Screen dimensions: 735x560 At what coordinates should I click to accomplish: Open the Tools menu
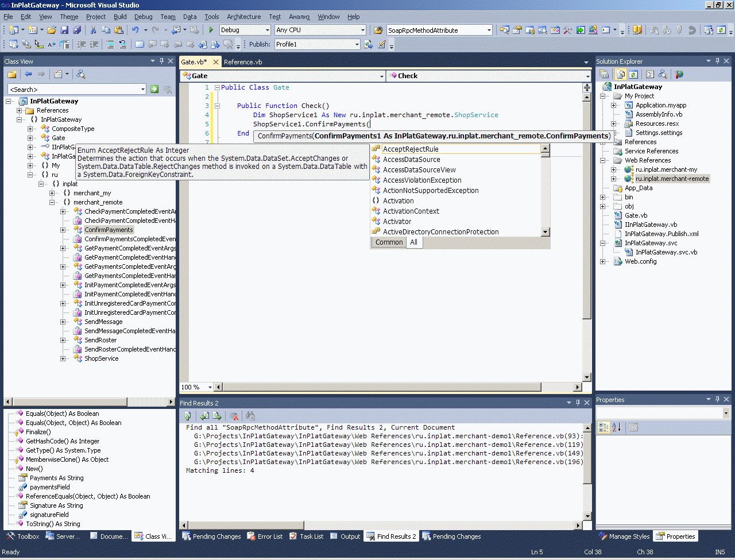[212, 17]
